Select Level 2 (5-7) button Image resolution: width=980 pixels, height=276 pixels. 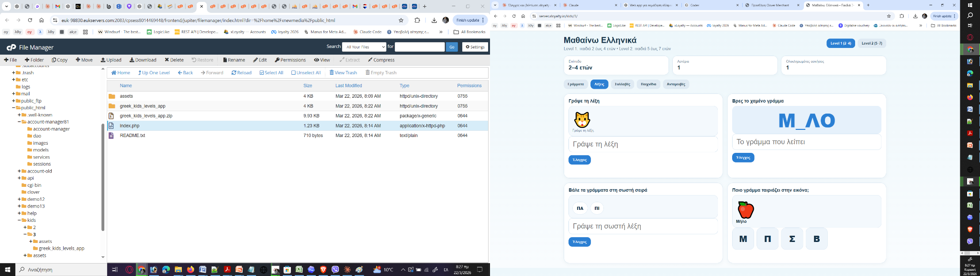pyautogui.click(x=872, y=43)
